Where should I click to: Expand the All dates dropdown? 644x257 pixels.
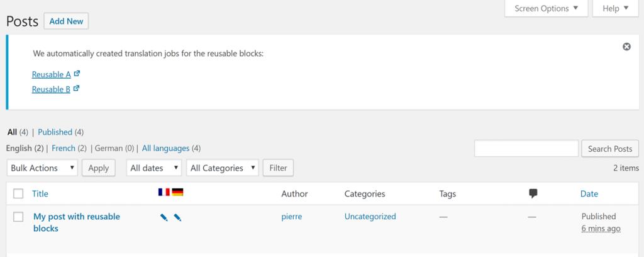coord(154,168)
